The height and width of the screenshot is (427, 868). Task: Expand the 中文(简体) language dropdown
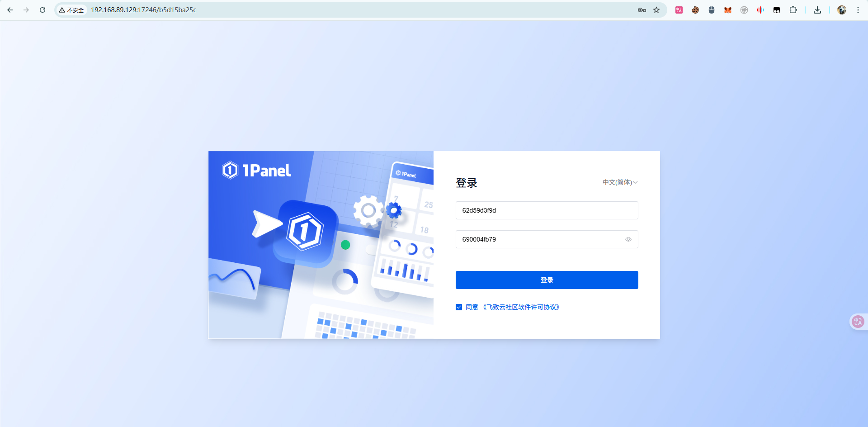pos(620,182)
